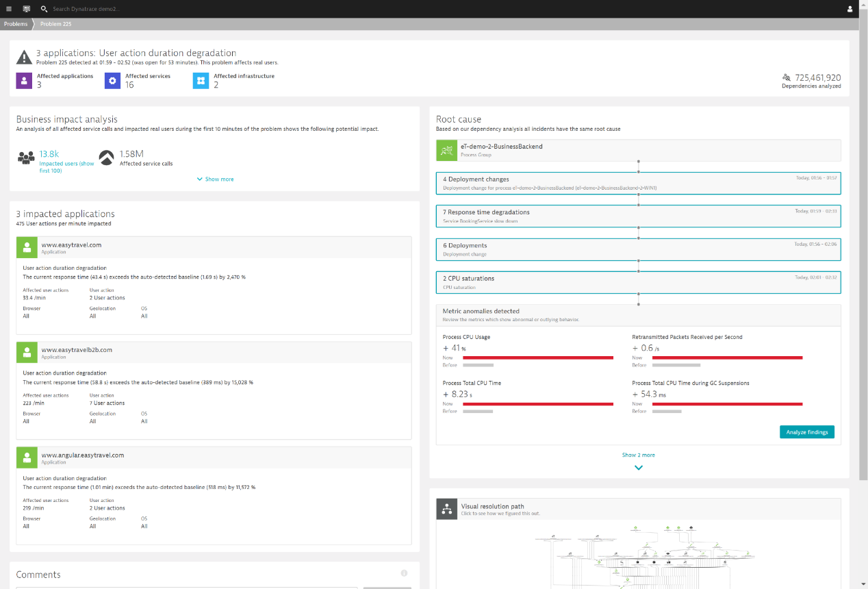Click the Comments text input box
This screenshot has width=868, height=589.
pyautogui.click(x=187, y=588)
